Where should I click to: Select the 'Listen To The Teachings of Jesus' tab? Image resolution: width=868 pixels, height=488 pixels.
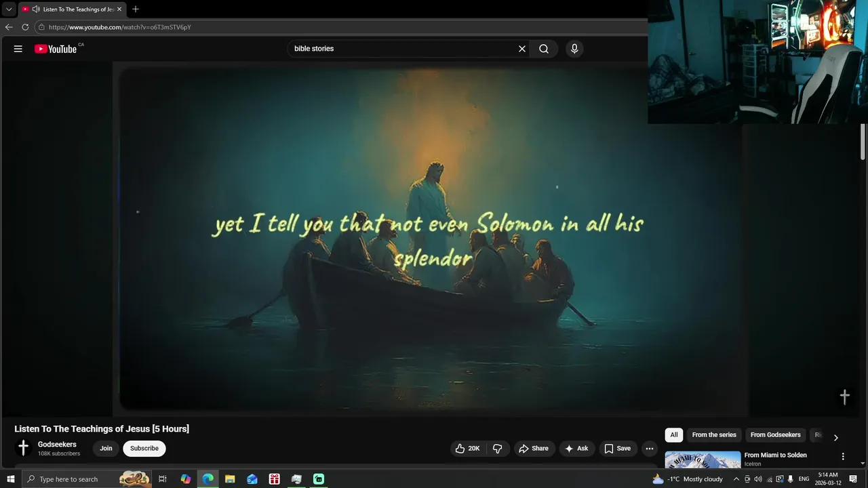(72, 9)
